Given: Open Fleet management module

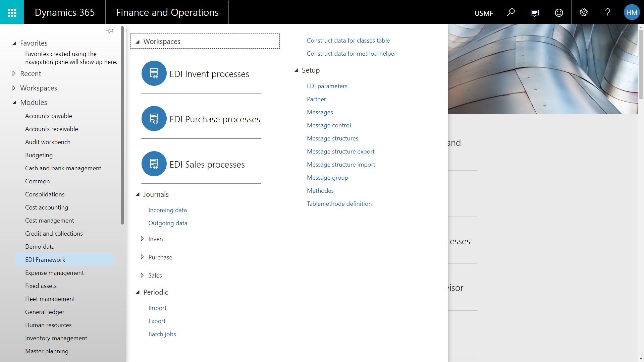Looking at the screenshot, I should click(50, 299).
